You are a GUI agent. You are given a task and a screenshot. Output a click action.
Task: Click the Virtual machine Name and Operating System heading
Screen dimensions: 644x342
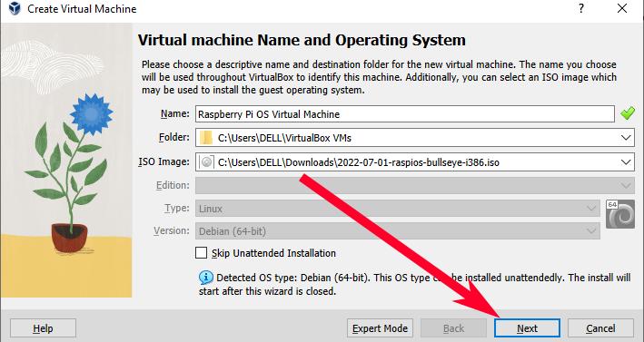(x=302, y=40)
